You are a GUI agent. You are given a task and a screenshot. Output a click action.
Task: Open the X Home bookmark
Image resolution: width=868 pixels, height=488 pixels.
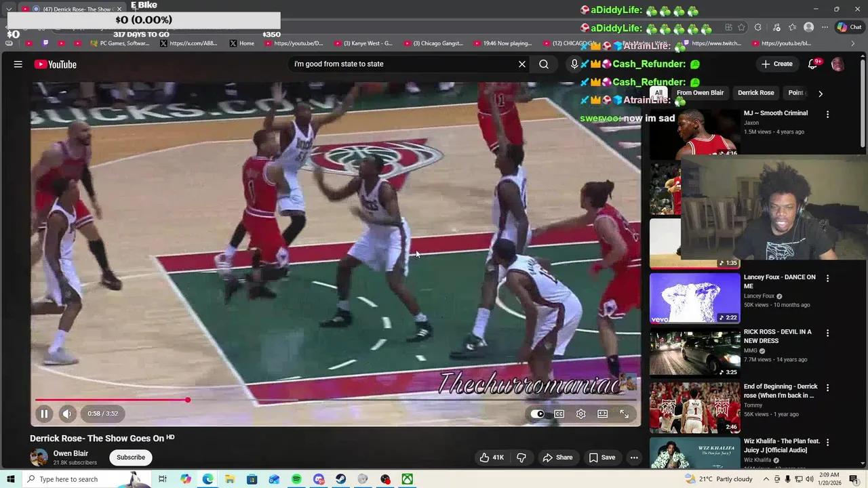click(x=242, y=43)
